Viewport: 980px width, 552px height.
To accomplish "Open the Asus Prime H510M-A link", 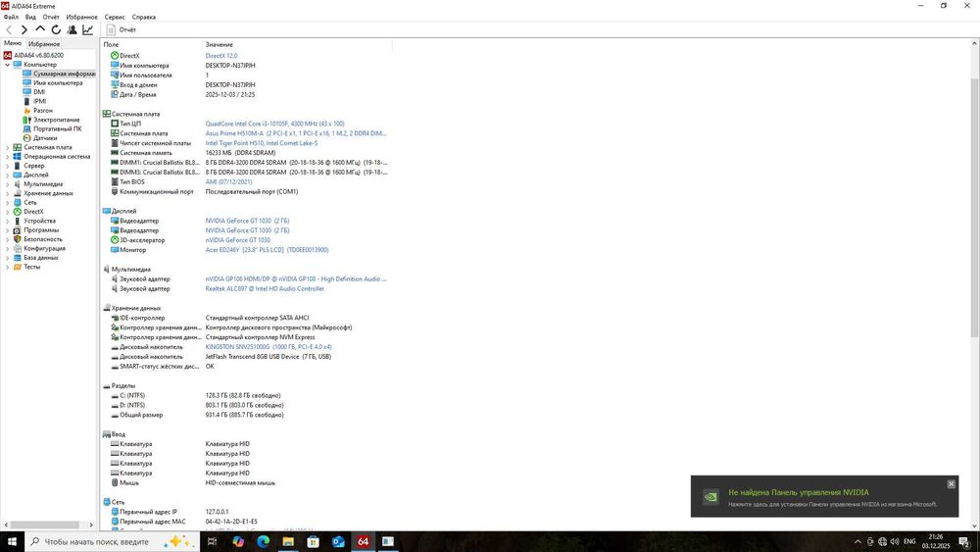I will [x=296, y=133].
